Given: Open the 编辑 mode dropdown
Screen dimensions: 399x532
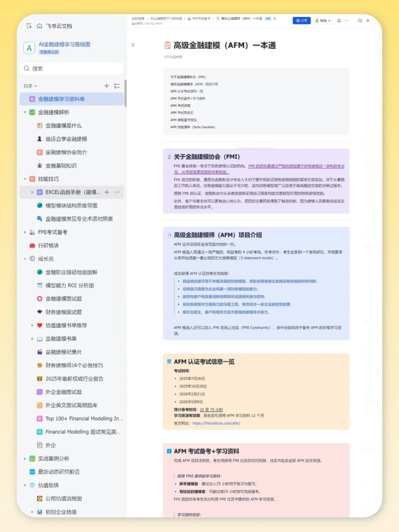Looking at the screenshot, I should (x=323, y=21).
